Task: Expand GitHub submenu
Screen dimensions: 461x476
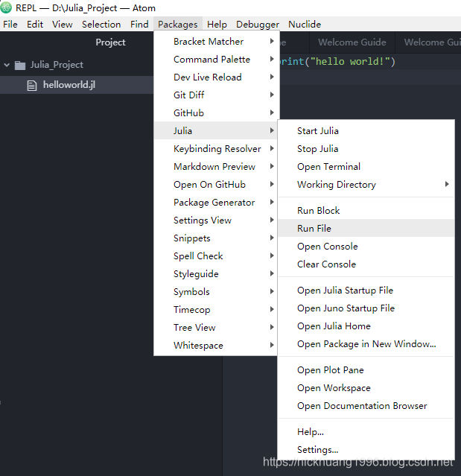Action: [x=215, y=113]
